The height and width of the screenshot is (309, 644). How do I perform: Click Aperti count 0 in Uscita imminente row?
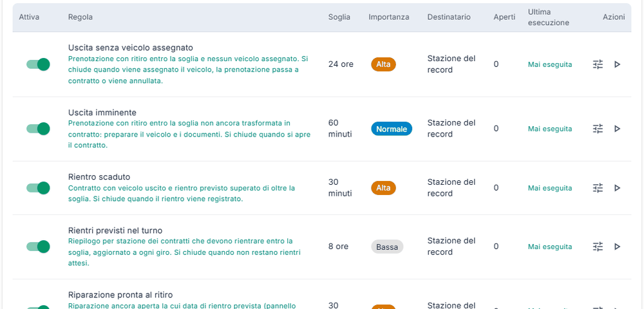tap(496, 129)
